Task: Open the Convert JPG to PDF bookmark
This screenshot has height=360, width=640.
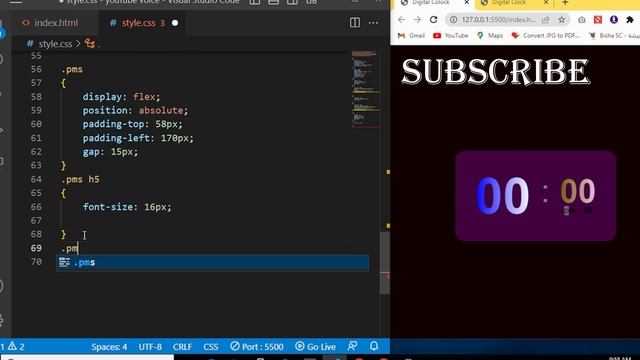Action: [x=546, y=36]
